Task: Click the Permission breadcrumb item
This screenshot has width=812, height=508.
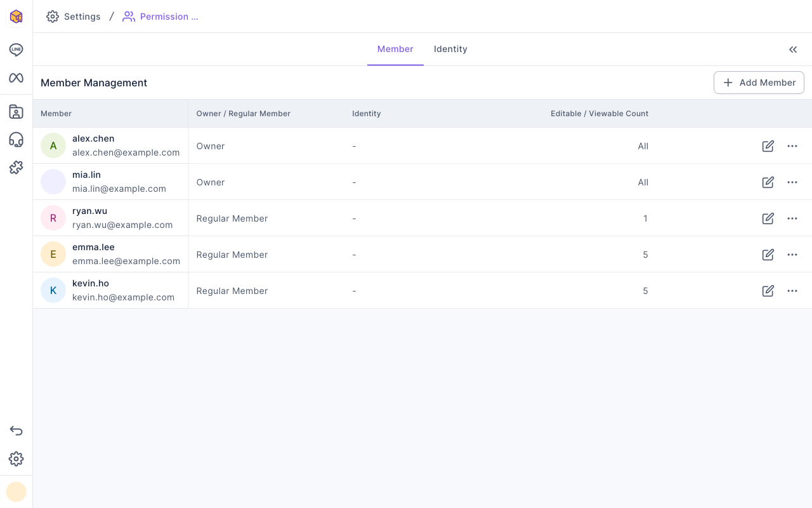Action: point(160,17)
